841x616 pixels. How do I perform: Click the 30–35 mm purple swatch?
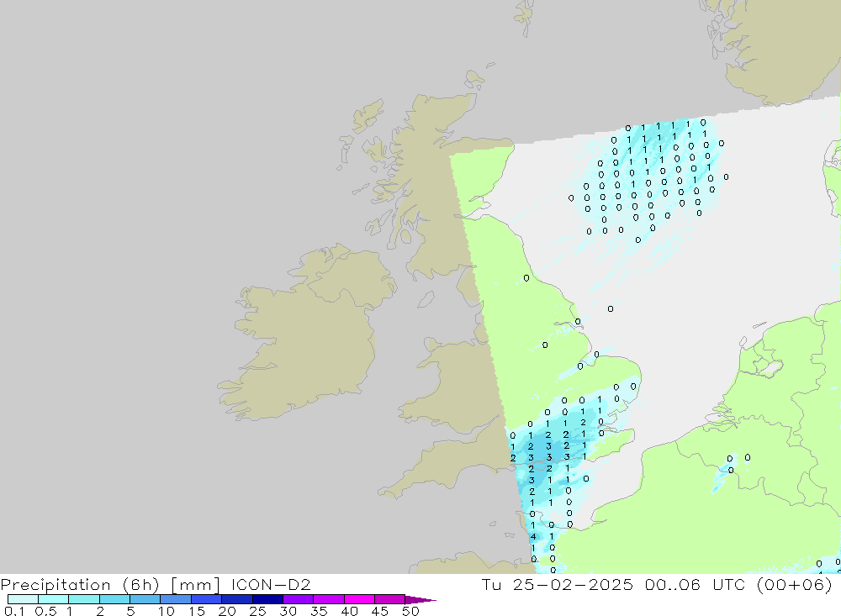click(x=299, y=599)
